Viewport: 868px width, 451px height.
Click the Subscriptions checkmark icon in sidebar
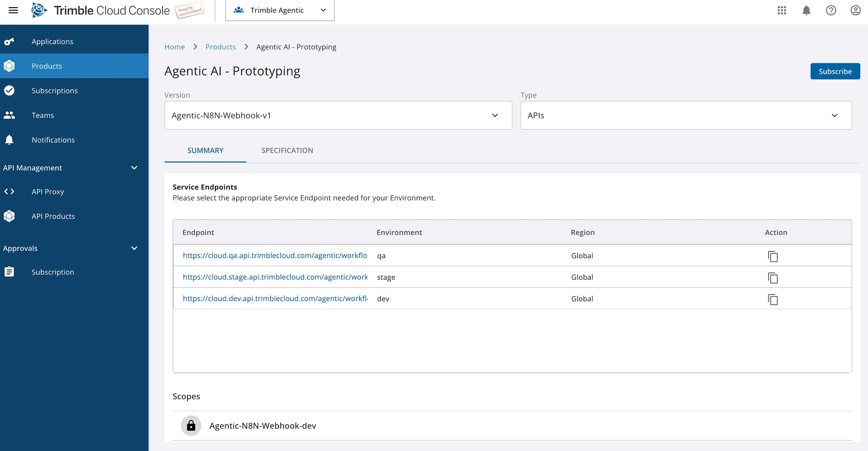[x=9, y=90]
